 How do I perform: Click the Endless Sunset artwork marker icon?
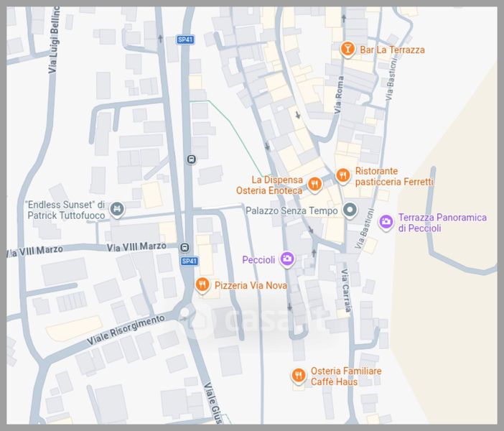click(117, 209)
